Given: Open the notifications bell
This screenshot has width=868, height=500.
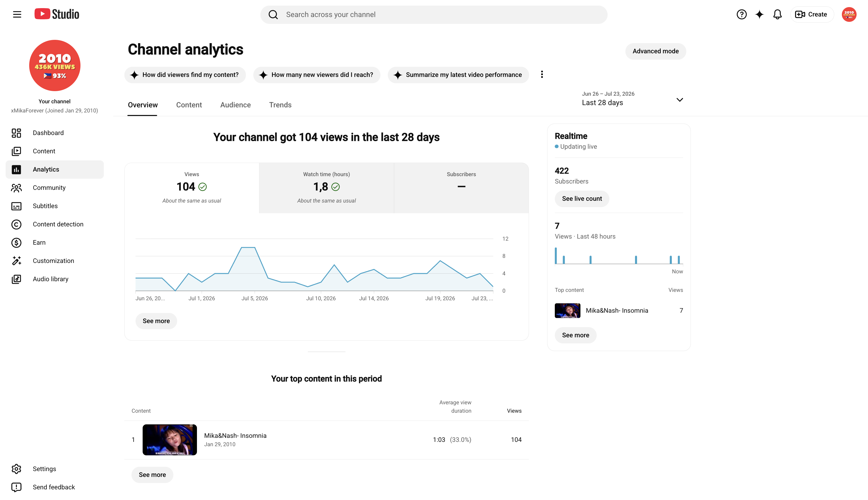Looking at the screenshot, I should tap(777, 14).
